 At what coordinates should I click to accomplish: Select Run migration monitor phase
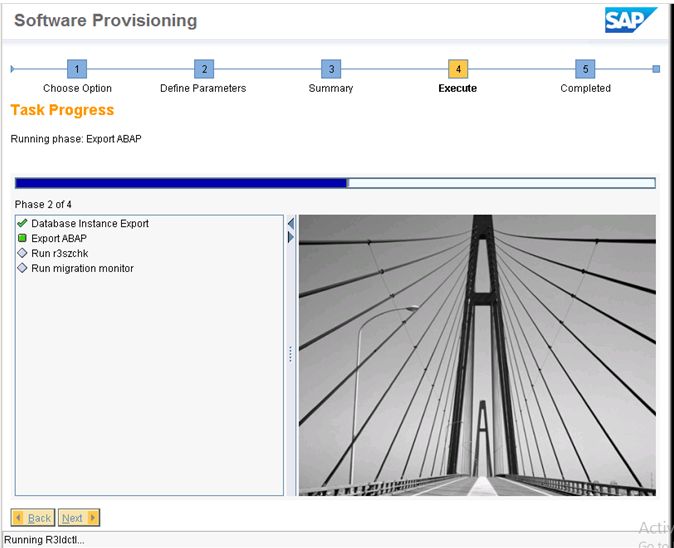[83, 268]
